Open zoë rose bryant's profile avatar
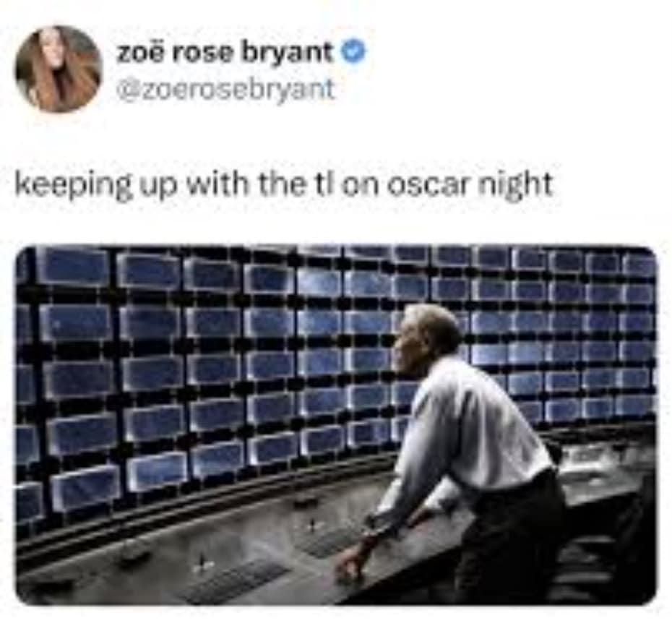The image size is (672, 626). (x=59, y=69)
